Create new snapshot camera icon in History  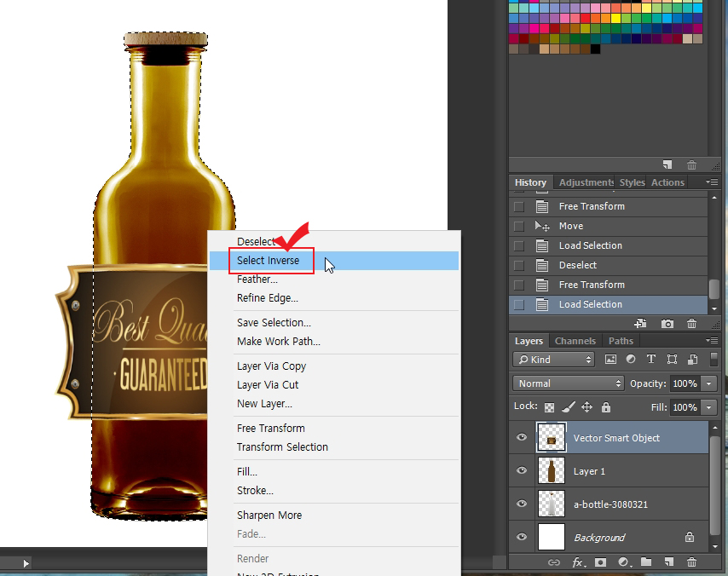pos(667,324)
